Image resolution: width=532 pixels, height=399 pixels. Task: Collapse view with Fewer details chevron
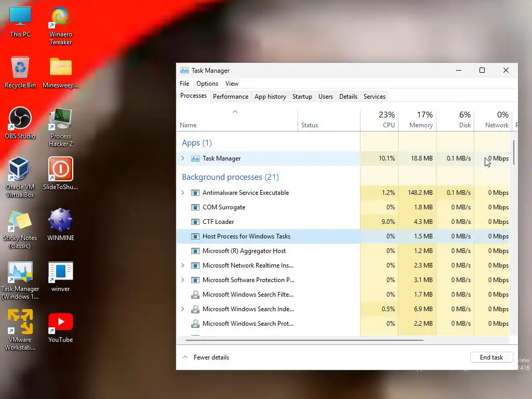[185, 357]
